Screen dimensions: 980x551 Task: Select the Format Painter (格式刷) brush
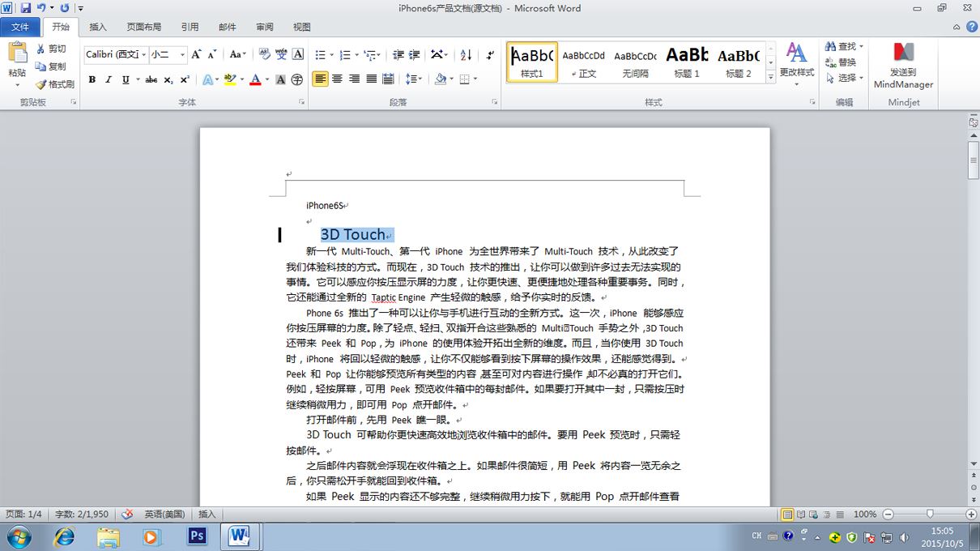point(55,84)
